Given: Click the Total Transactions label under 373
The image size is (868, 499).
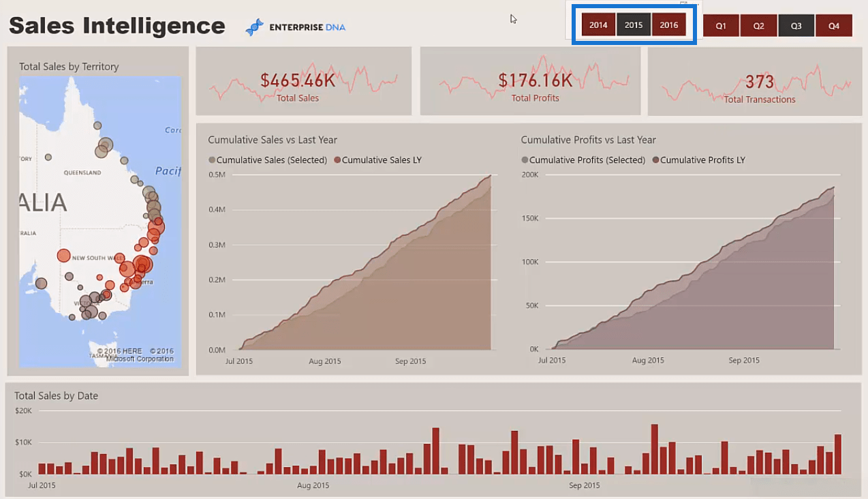Looking at the screenshot, I should point(760,100).
